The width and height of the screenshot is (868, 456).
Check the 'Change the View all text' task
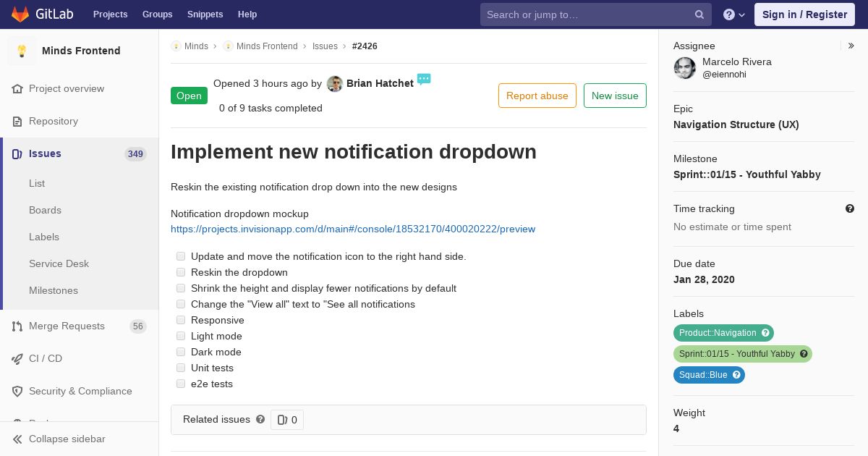[181, 304]
